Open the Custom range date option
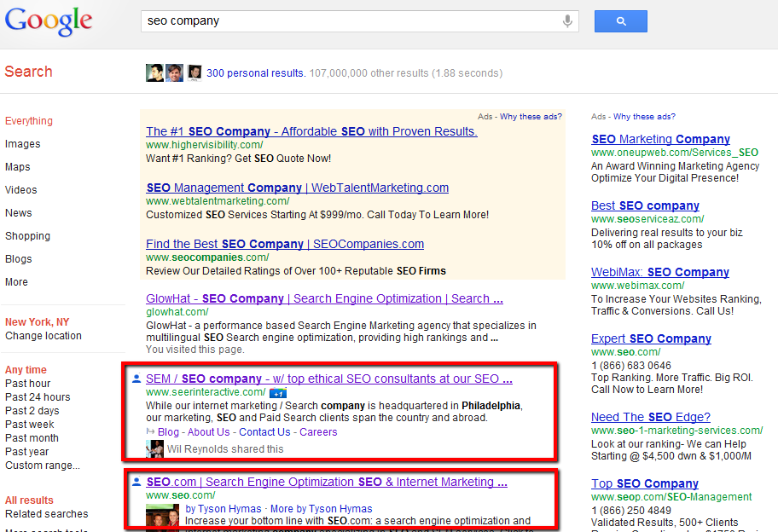Image resolution: width=778 pixels, height=532 pixels. (42, 465)
